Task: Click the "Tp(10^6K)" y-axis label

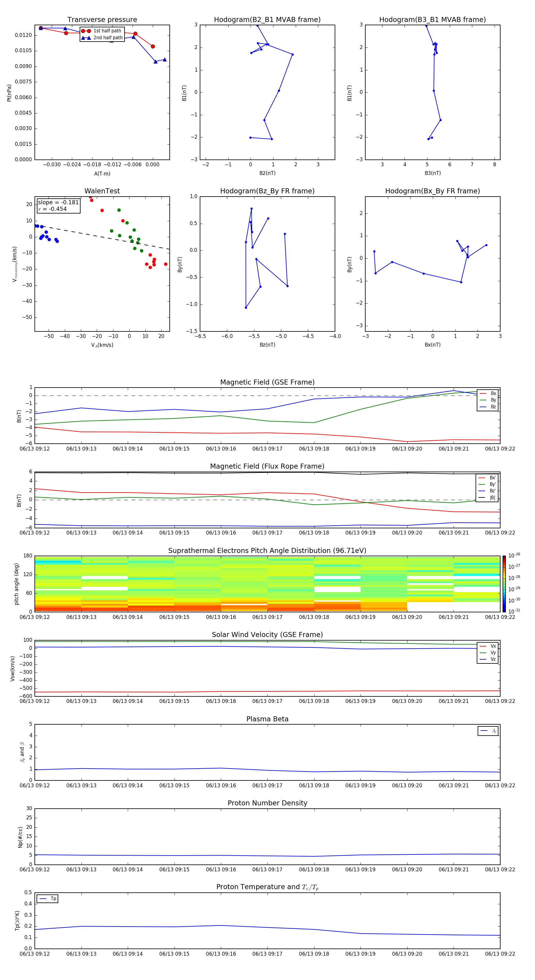Action: click(x=17, y=921)
